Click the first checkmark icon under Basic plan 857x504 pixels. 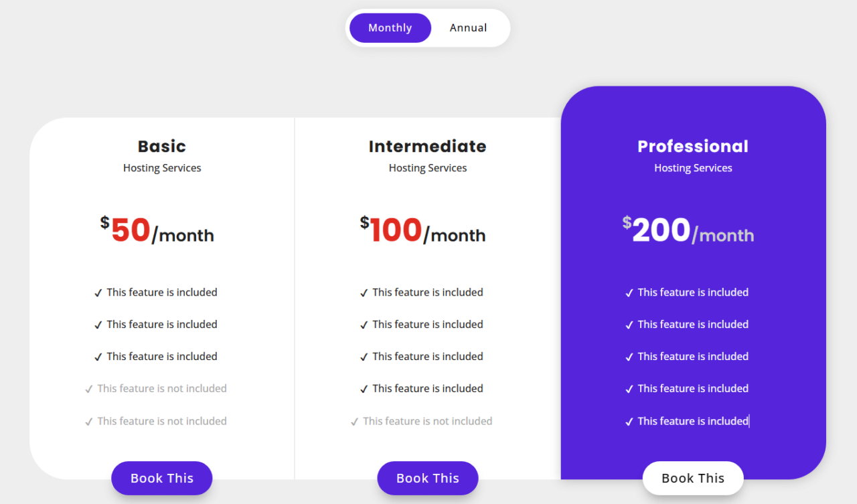(x=98, y=292)
